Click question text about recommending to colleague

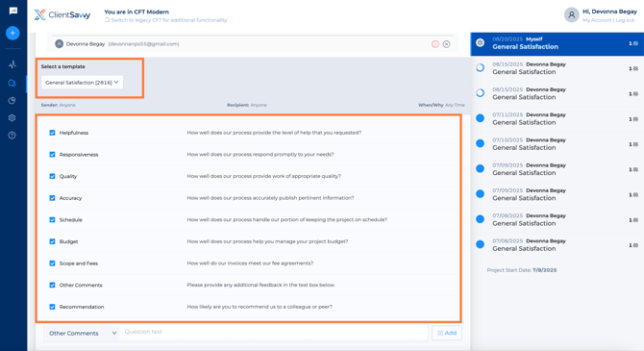[260, 307]
